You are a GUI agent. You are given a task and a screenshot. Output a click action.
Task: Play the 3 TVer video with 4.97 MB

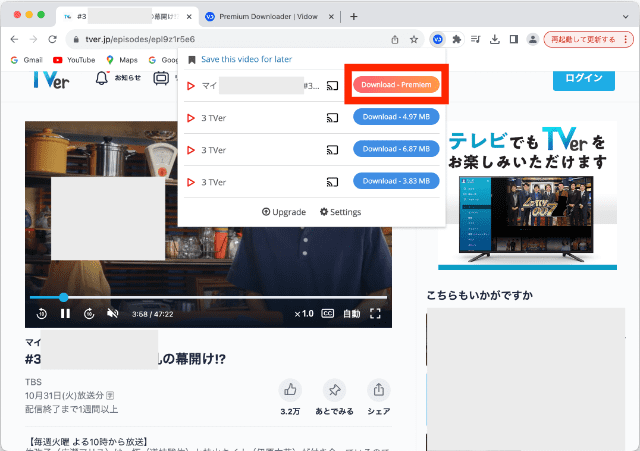(x=191, y=118)
